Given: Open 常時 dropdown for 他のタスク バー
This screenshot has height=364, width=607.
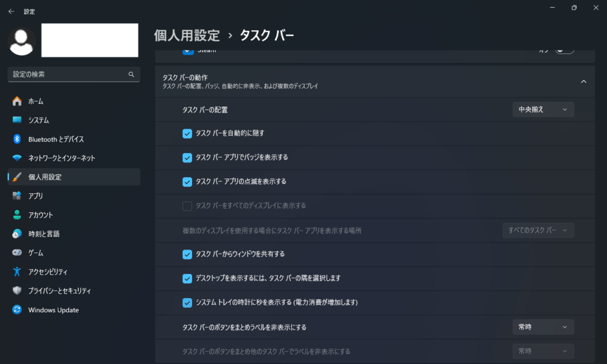Looking at the screenshot, I should [x=543, y=351].
